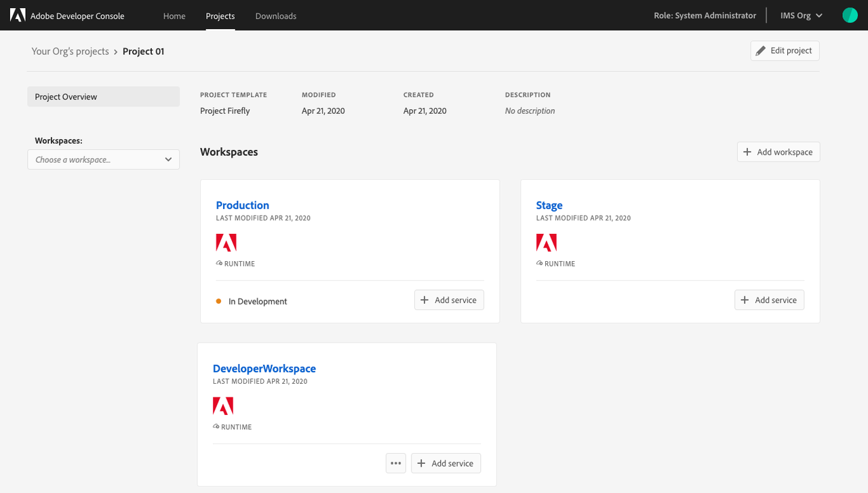
Task: Click the breadcrumb chevron separator
Action: (116, 52)
